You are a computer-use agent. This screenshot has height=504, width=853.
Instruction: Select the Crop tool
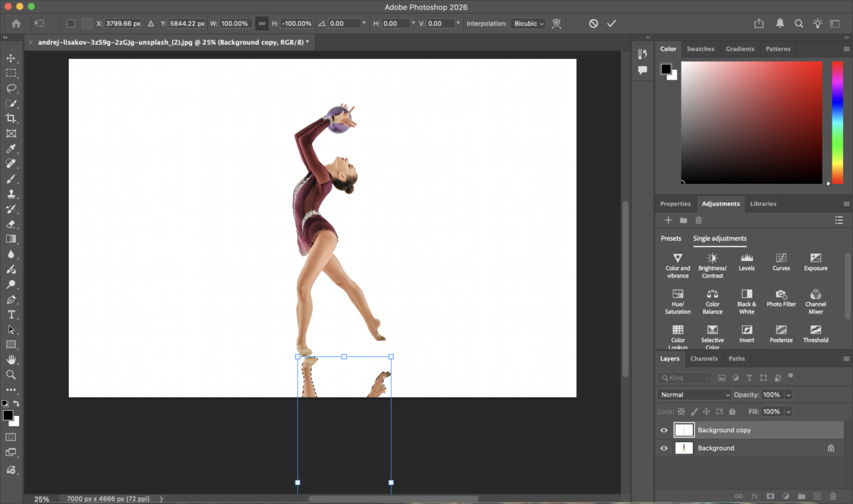(11, 119)
